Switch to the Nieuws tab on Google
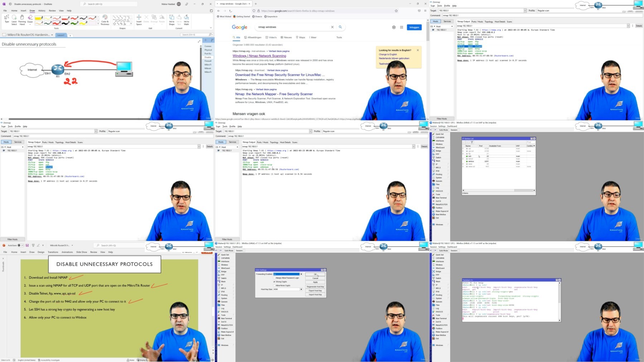This screenshot has height=362, width=644. [286, 37]
